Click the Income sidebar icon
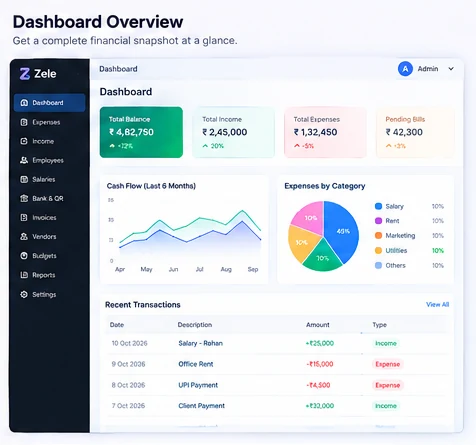476x445 pixels. [24, 141]
